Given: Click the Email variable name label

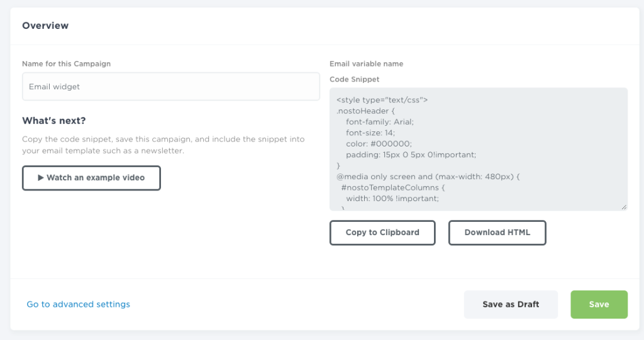Looking at the screenshot, I should (366, 63).
